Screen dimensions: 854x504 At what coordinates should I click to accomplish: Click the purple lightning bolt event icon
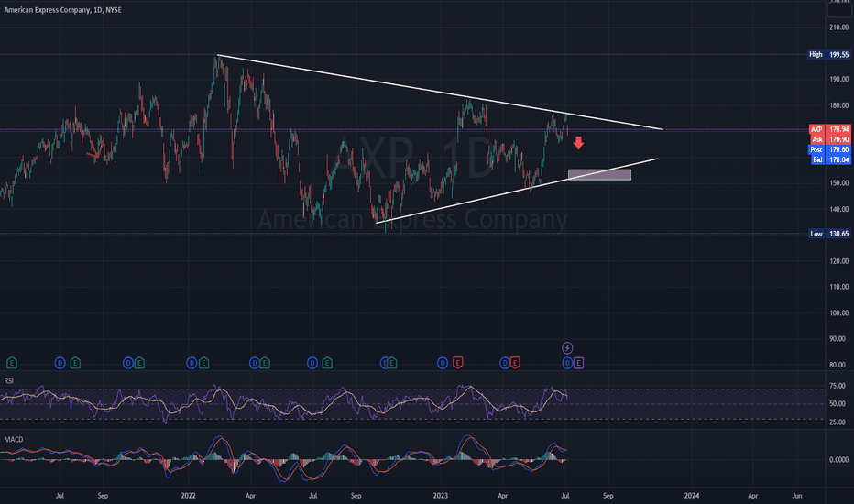point(567,347)
